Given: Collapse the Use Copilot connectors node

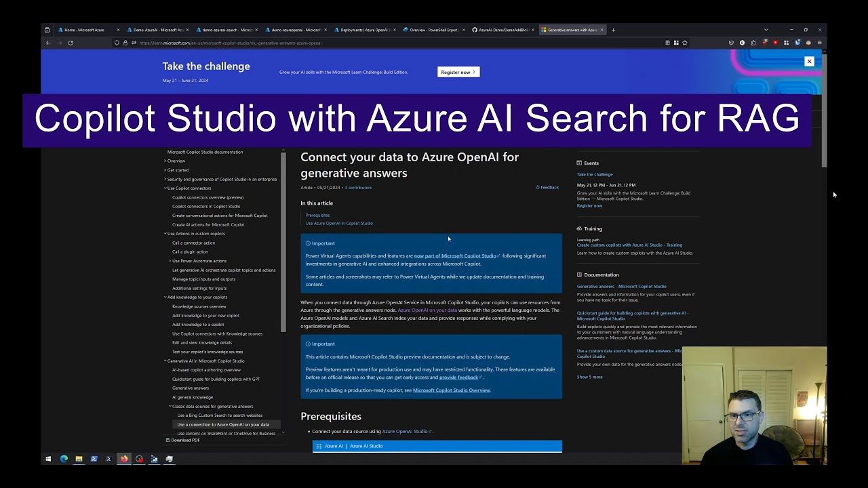Looking at the screenshot, I should tap(165, 188).
